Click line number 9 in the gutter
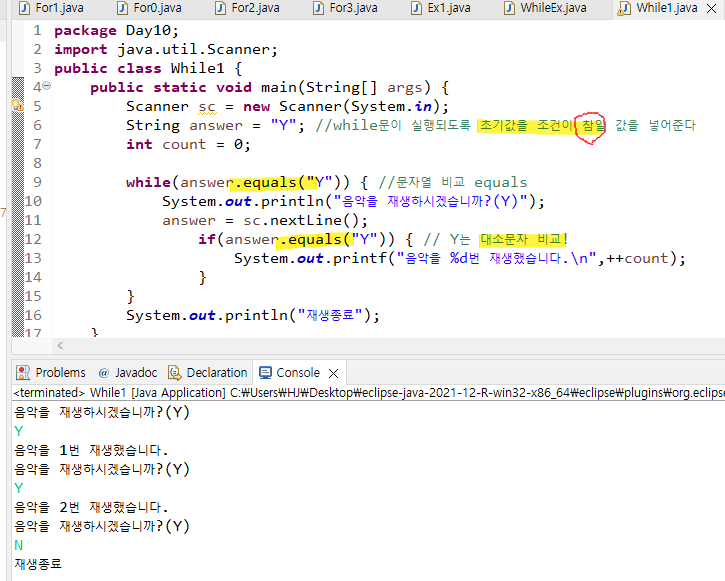Viewport: 725px width, 581px height. point(37,182)
